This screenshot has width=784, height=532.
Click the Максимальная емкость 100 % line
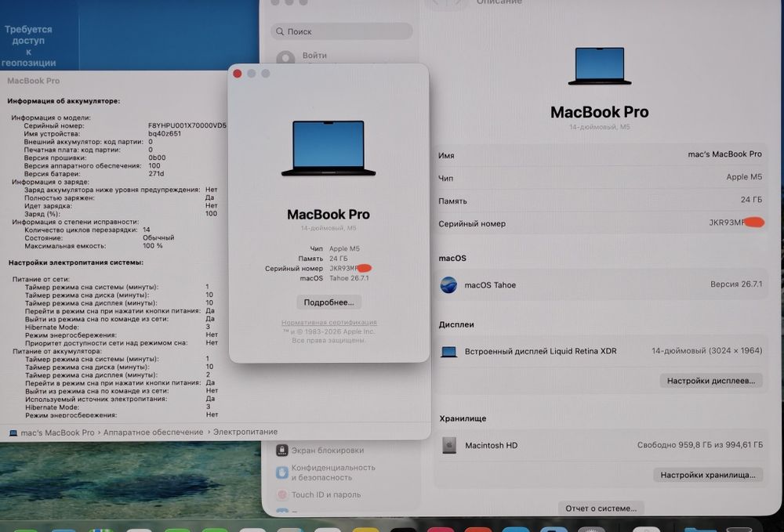(93, 246)
